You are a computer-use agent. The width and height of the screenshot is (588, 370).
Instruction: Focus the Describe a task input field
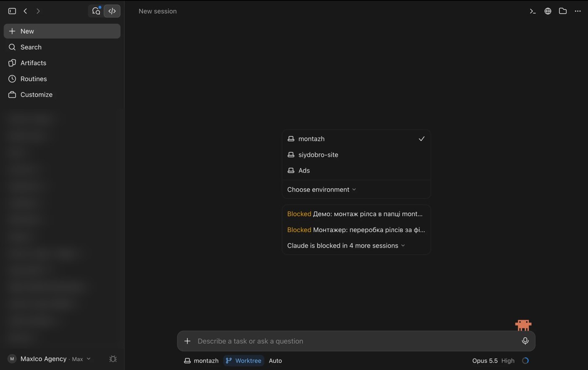click(x=356, y=341)
